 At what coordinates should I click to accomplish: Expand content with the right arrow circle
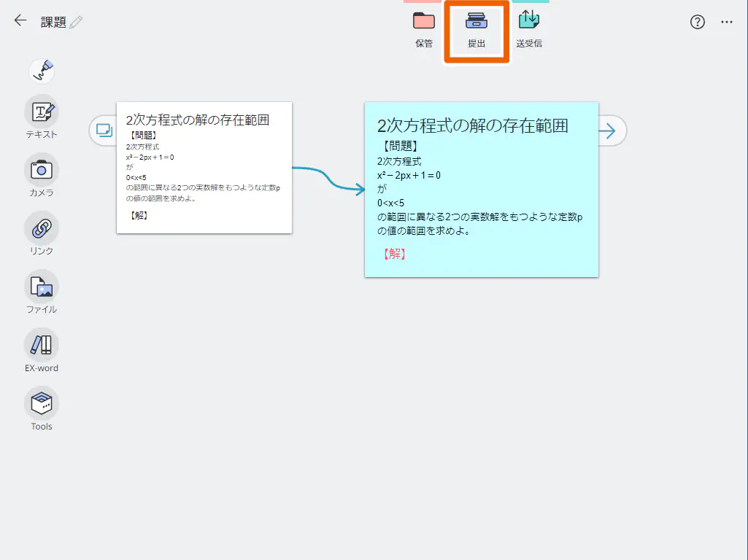click(x=610, y=131)
